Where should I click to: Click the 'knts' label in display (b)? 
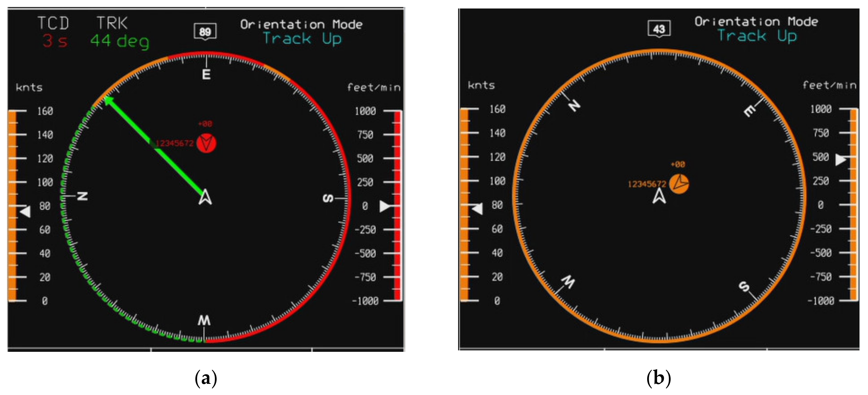tap(481, 85)
